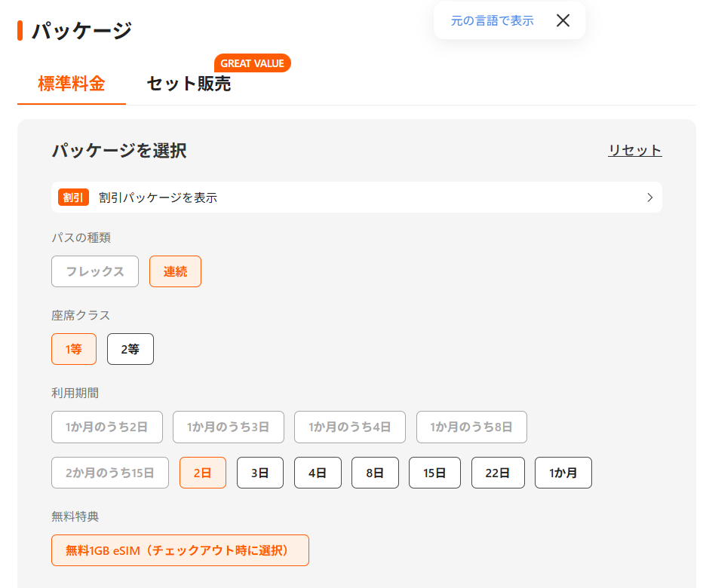Open the セット販売 tab
Viewport: 706px width, 588px height.
pyautogui.click(x=189, y=84)
